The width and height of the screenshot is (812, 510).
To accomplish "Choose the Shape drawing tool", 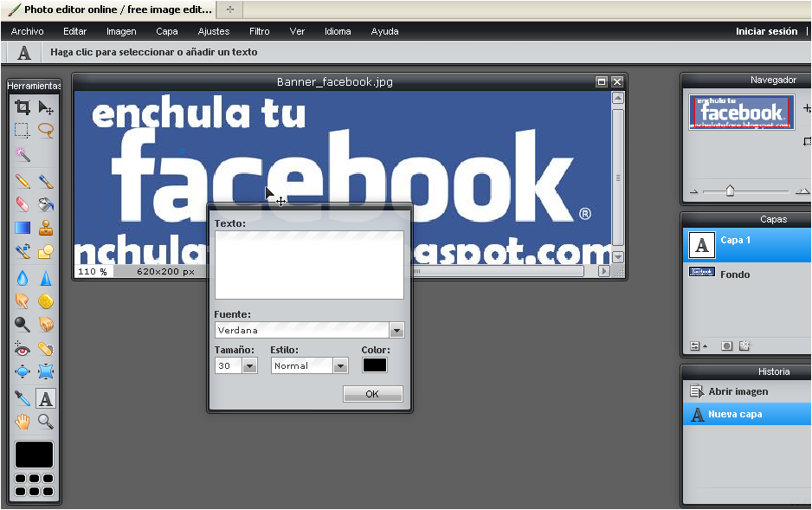I will [x=46, y=251].
